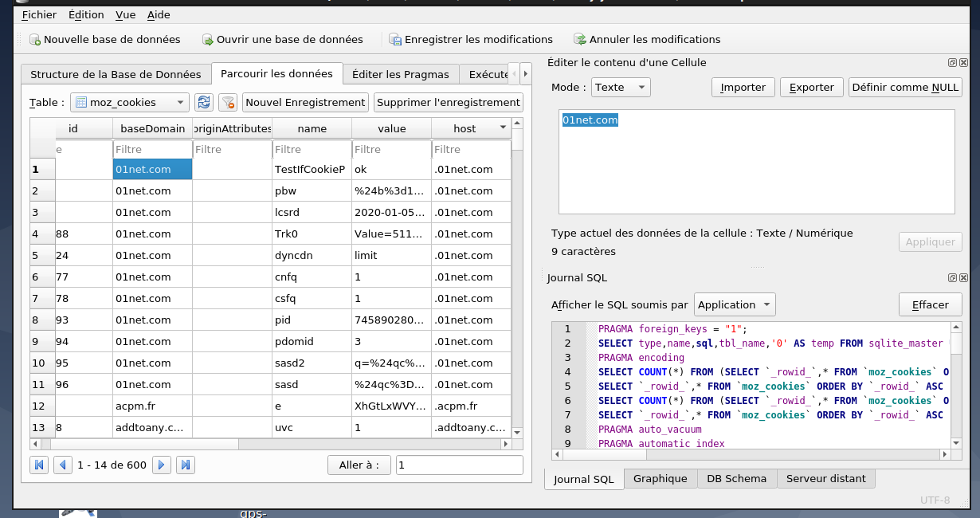Save changes with Enregistrer les modifications
Screen dimensions: 980x518
pos(470,40)
